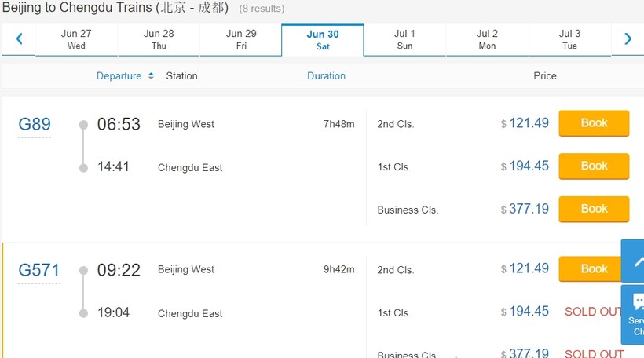Select the Jun 28 Thu date tab
This screenshot has height=358, width=644.
coord(159,39)
